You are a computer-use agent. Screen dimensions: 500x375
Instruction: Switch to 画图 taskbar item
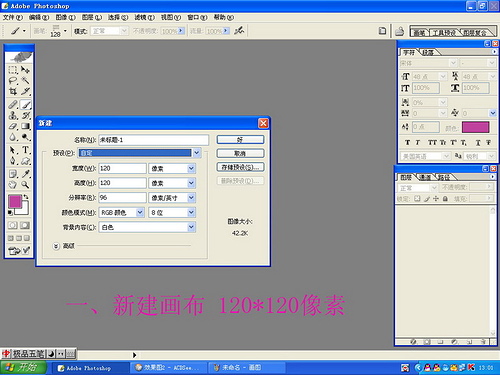coord(247,368)
